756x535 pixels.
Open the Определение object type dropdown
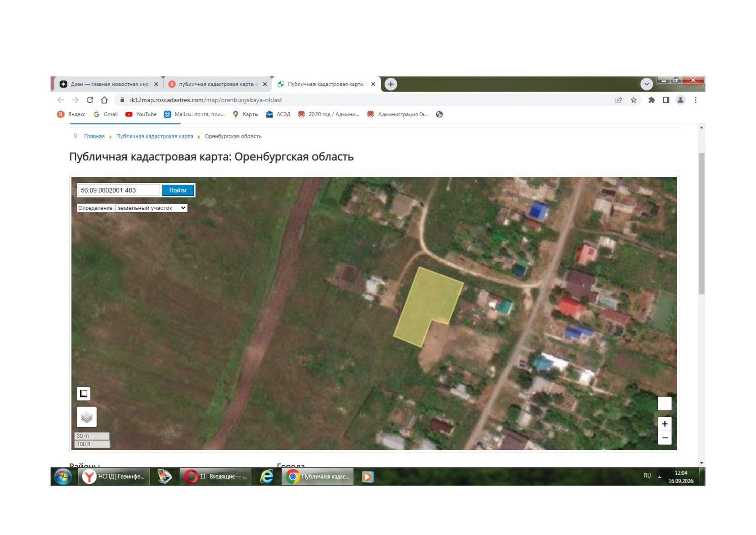[152, 208]
